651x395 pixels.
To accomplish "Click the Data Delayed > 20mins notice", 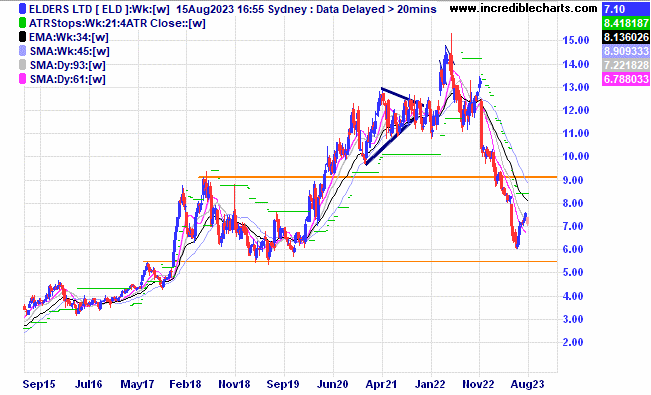I will [376, 9].
